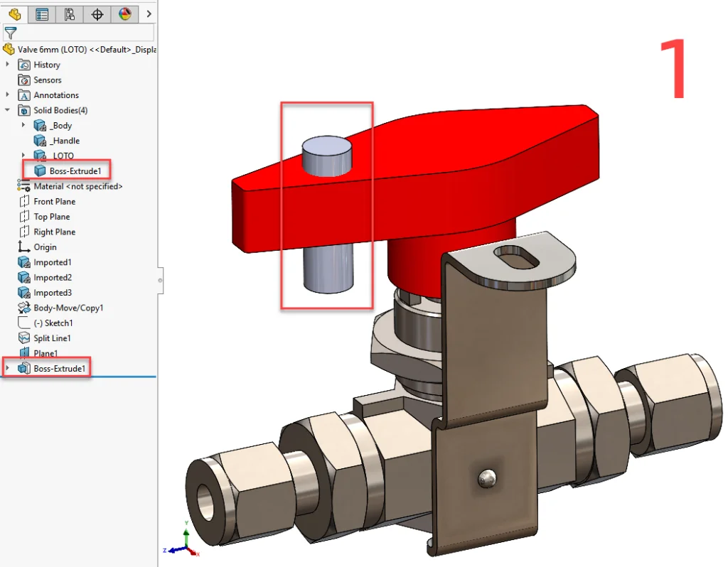The width and height of the screenshot is (728, 567).
Task: Click the funnel filter icon
Action: coord(10,33)
